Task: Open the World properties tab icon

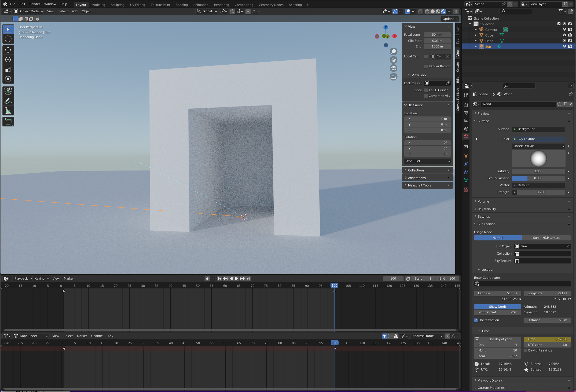Action: tap(466, 137)
